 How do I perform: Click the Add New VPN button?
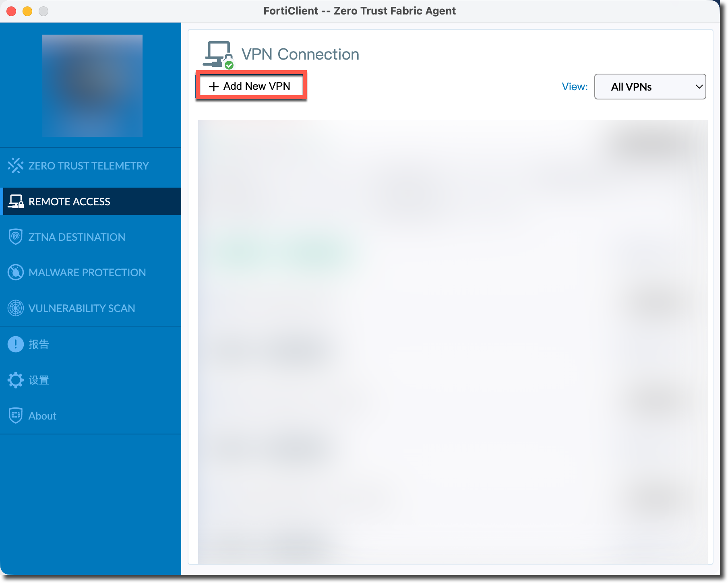251,86
